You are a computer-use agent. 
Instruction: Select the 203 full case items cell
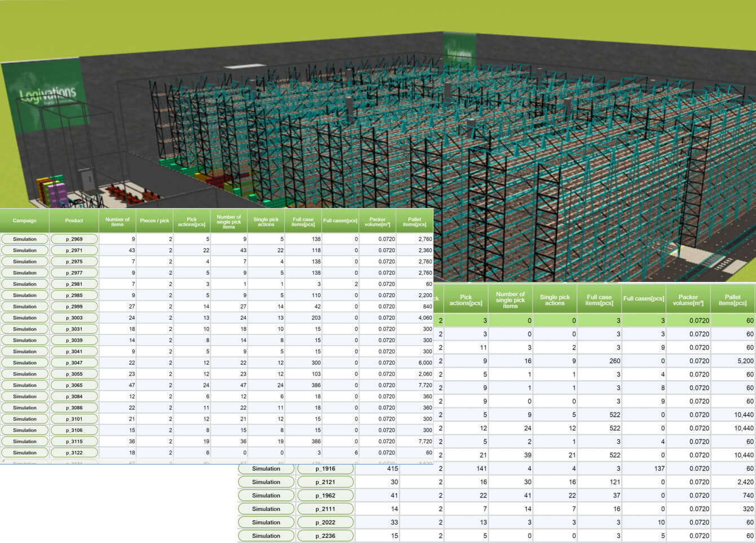303,318
